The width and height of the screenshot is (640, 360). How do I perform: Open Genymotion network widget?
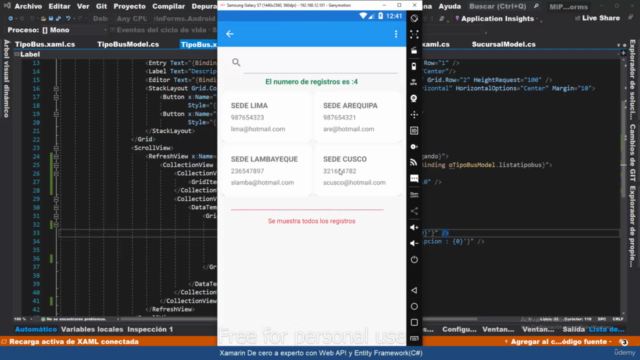[414, 162]
